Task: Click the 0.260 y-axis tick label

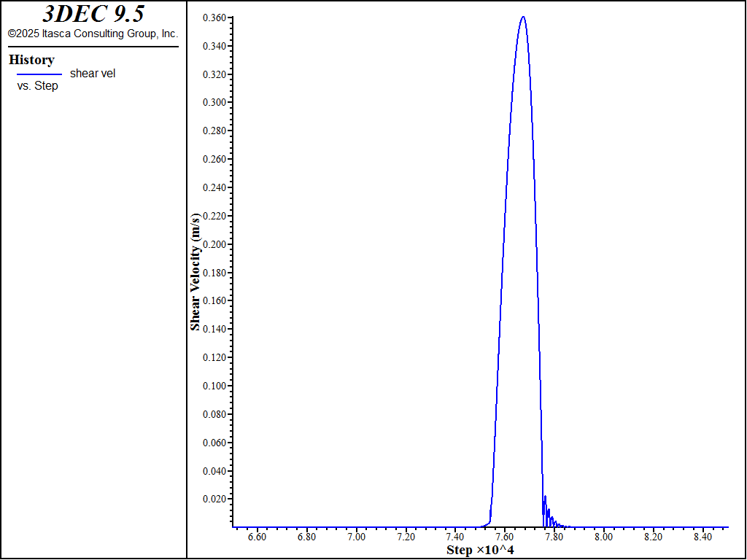Action: [x=215, y=160]
